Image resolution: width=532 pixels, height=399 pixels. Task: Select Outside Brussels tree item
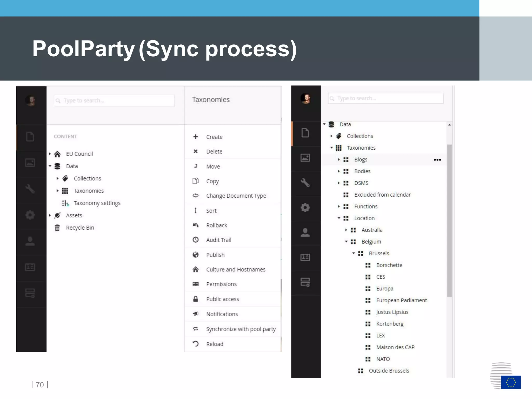tap(389, 371)
